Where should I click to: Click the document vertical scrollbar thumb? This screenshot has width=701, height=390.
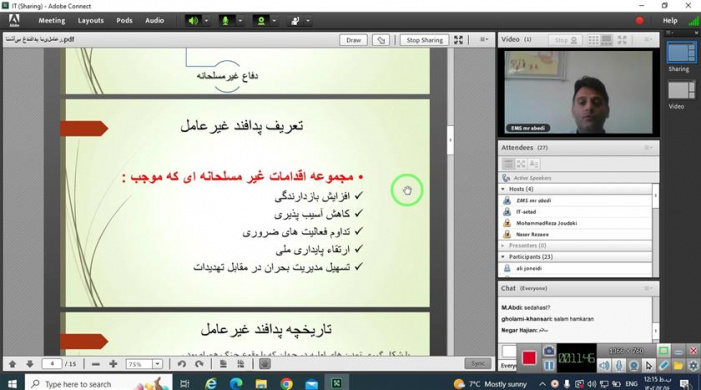(450, 140)
